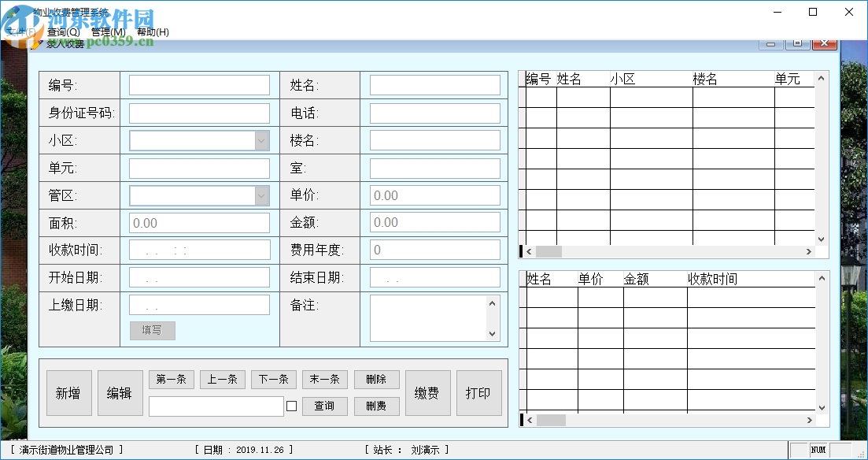This screenshot has width=868, height=460.
Task: Open the 帮助(H) menu
Action: tap(153, 32)
